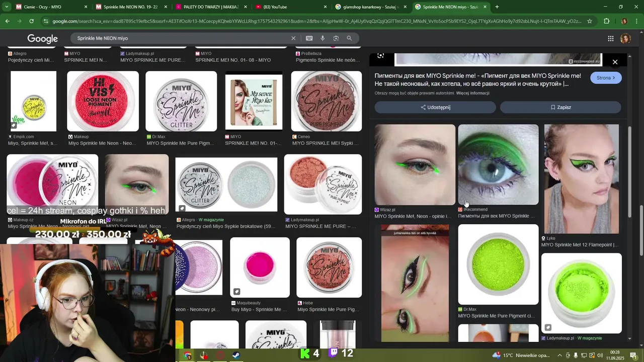Viewport: 644px width, 362px height.
Task: Open Chrome from the taskbar
Action: coord(187,355)
